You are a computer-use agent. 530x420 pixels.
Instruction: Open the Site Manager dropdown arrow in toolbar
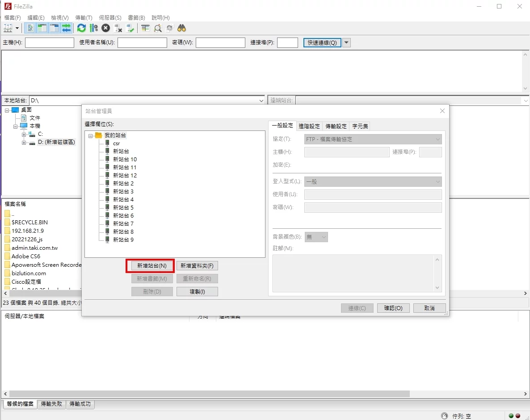(x=17, y=29)
